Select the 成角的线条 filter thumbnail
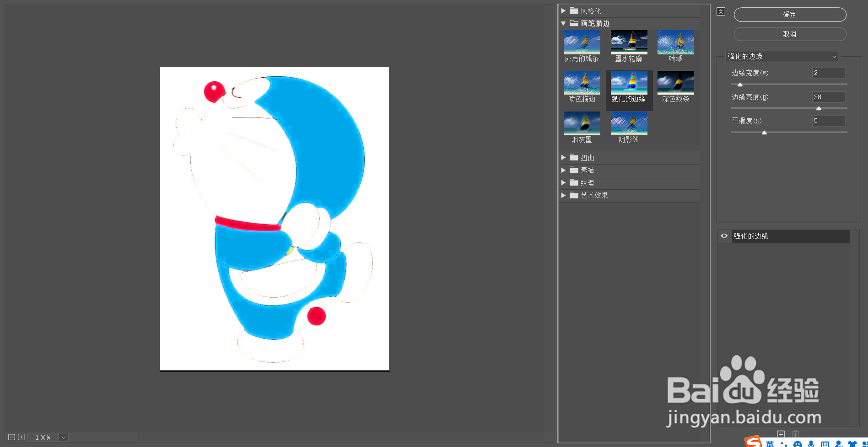This screenshot has height=447, width=868. click(x=582, y=42)
